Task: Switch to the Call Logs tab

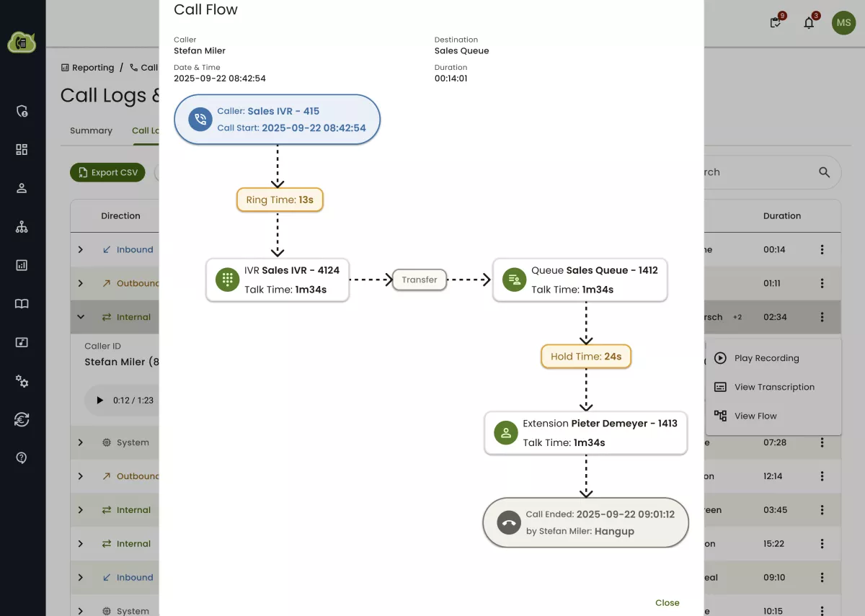Action: pos(146,130)
